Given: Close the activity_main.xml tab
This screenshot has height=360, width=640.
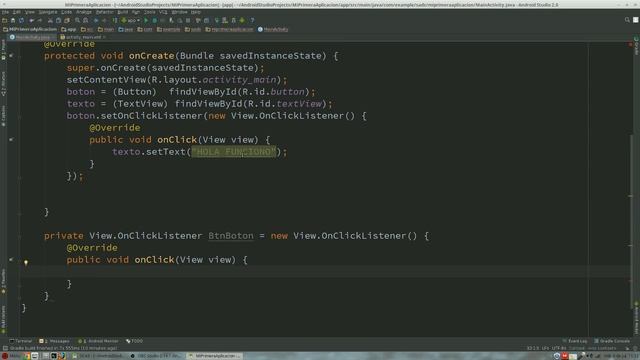Looking at the screenshot, I should click(104, 37).
